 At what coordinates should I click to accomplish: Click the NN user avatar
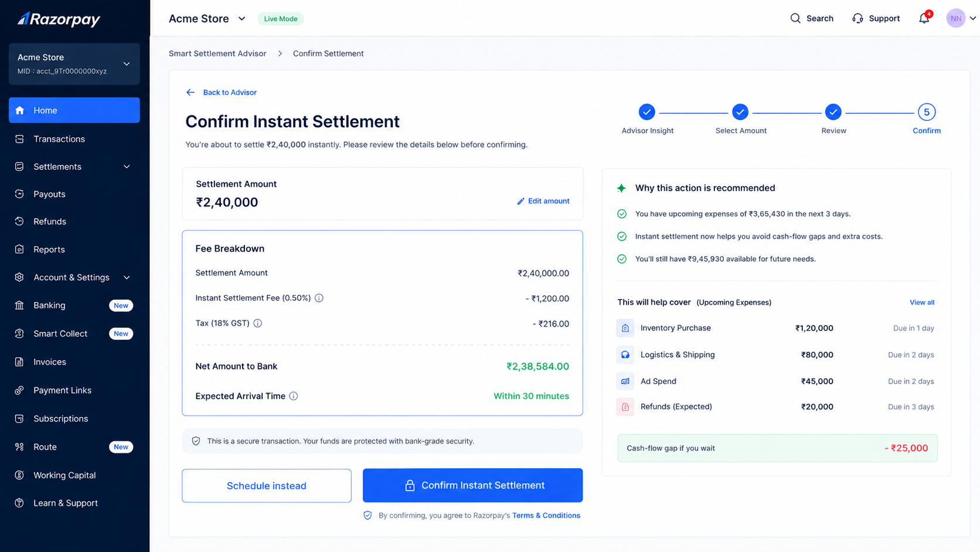956,18
